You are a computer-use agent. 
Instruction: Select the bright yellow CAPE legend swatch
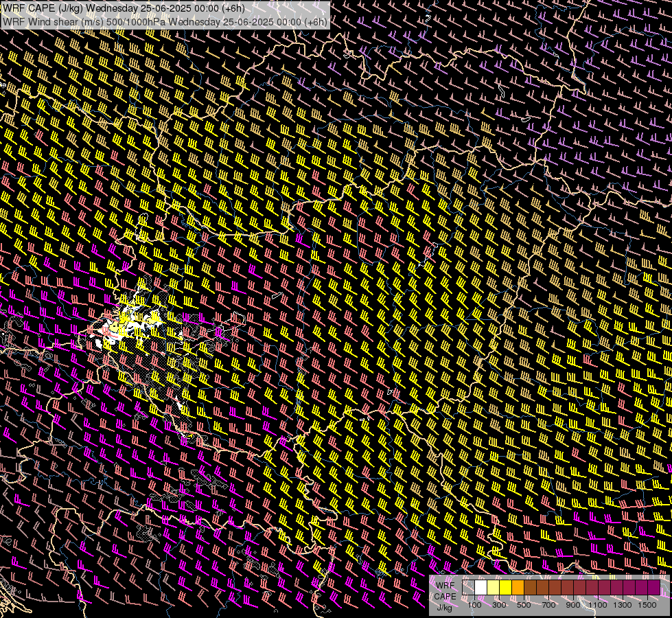coord(506,588)
